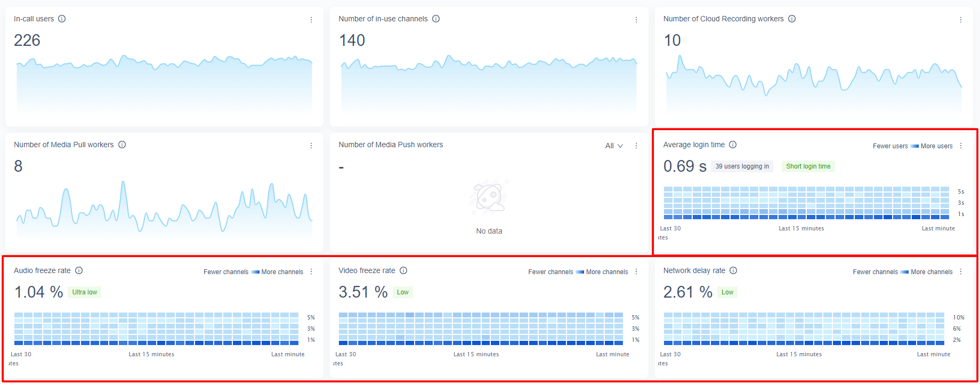Click the average login time value 0.69 s

pyautogui.click(x=685, y=166)
